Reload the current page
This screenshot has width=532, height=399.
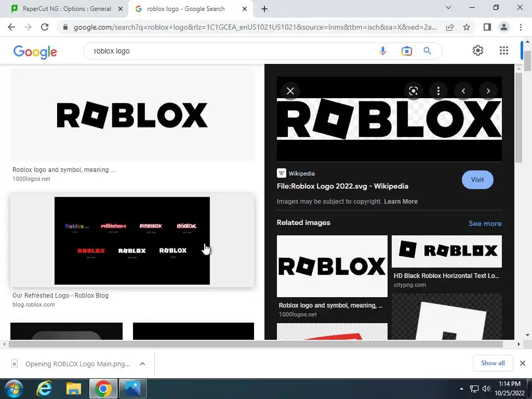click(45, 27)
